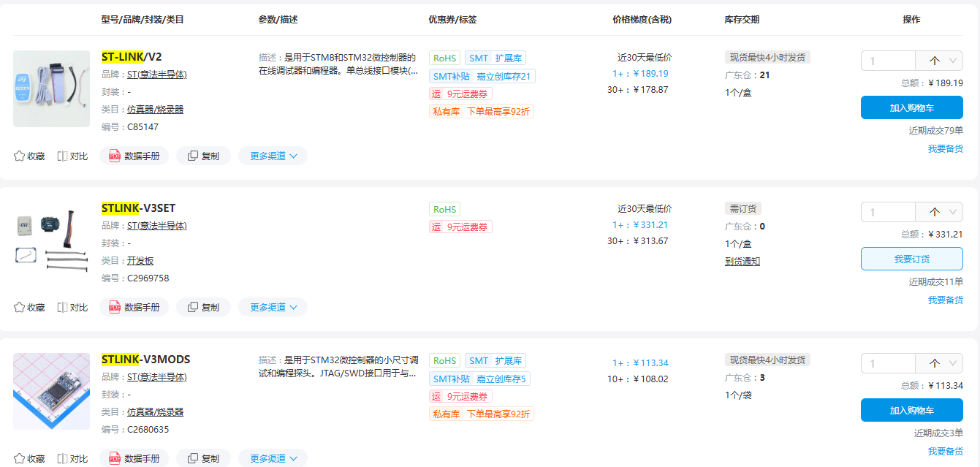Screen dimensions: 980x467
Task: Copy the STLINK-V3SET part info
Action: point(203,307)
